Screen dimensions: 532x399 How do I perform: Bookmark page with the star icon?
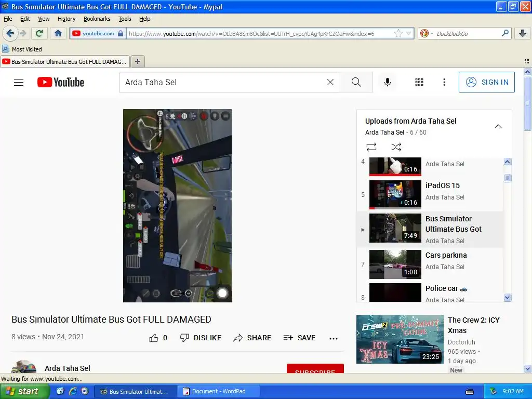[x=398, y=33]
